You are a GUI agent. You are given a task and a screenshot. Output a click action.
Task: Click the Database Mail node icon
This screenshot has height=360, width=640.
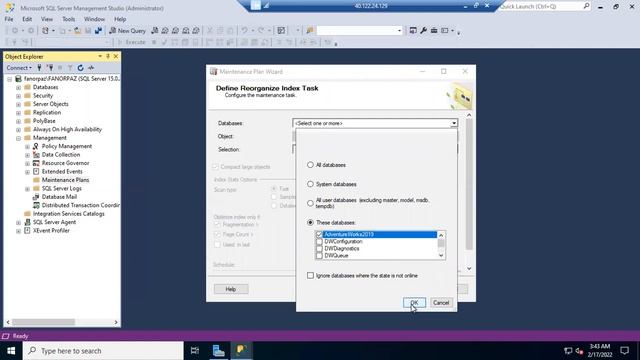tap(36, 197)
